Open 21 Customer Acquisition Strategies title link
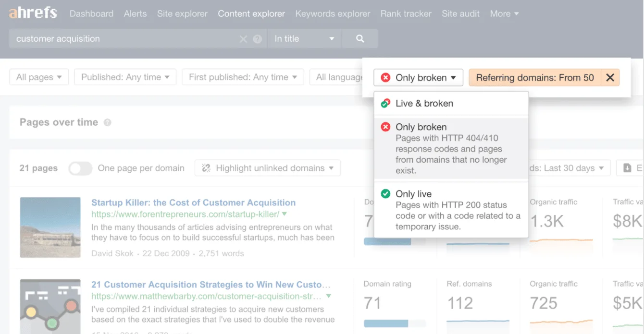Screen dimensions: 644x334 pyautogui.click(x=211, y=285)
